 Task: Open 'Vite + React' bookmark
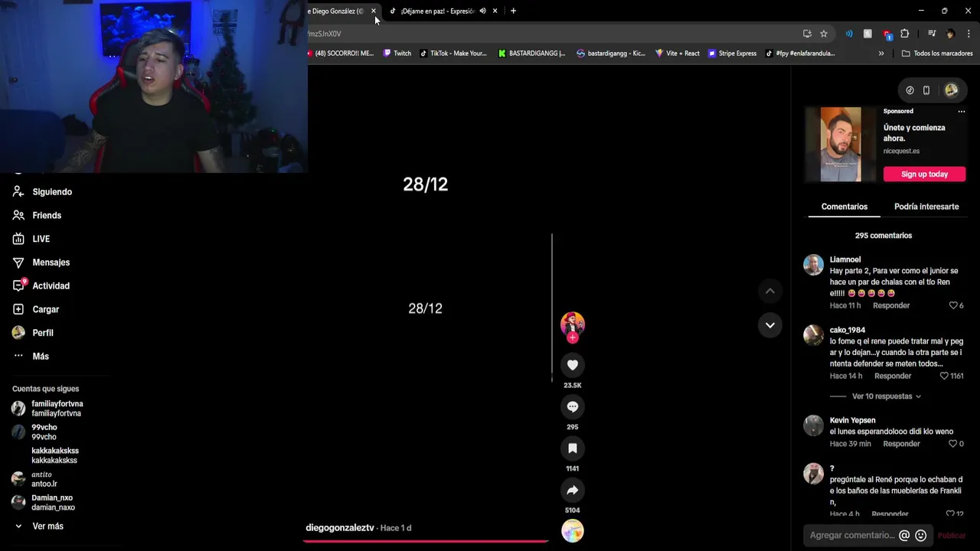(x=677, y=54)
